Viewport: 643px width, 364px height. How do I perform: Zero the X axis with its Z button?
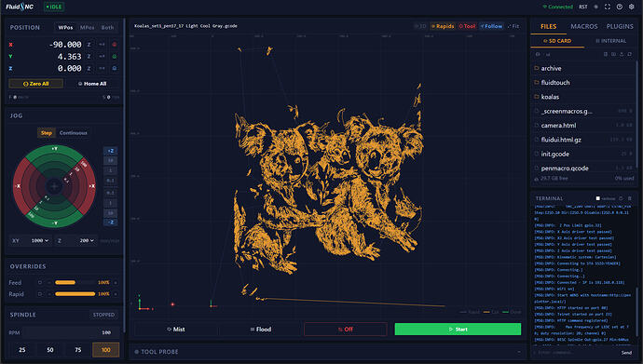click(x=89, y=45)
